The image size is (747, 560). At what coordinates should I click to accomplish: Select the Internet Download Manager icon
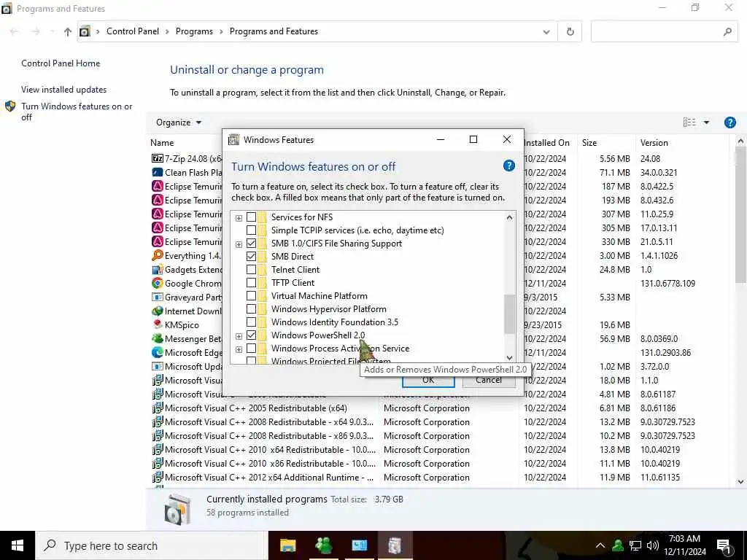click(x=158, y=311)
